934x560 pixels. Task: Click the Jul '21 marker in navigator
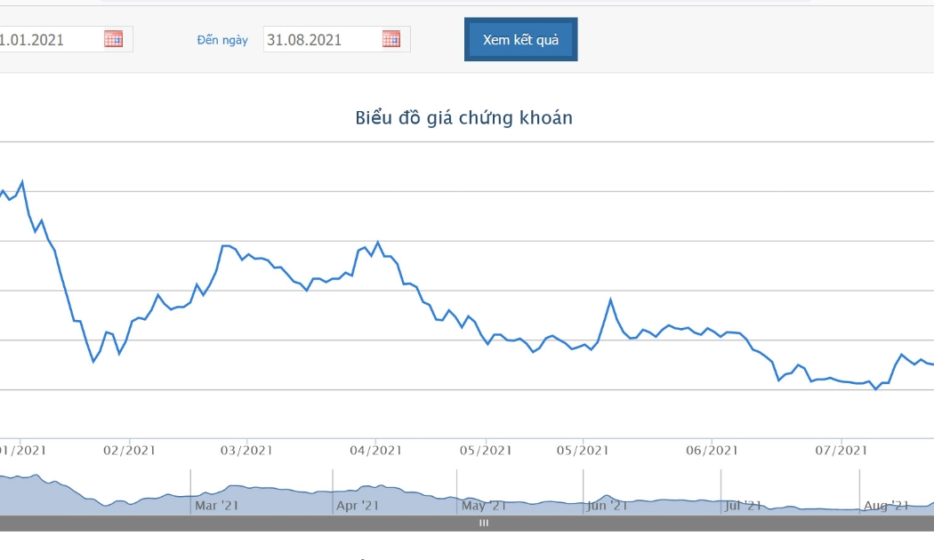coord(743,505)
